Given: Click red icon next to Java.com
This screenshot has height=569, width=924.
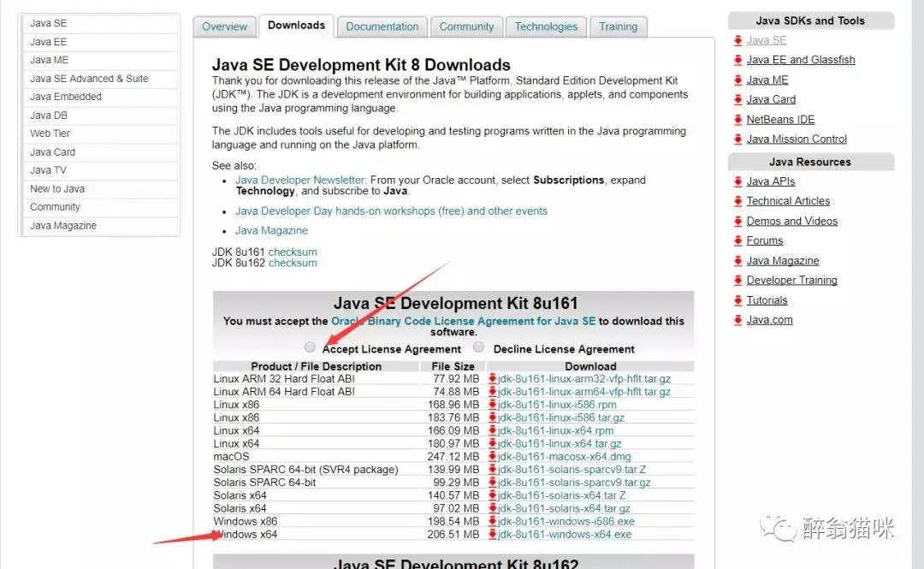Looking at the screenshot, I should click(737, 320).
